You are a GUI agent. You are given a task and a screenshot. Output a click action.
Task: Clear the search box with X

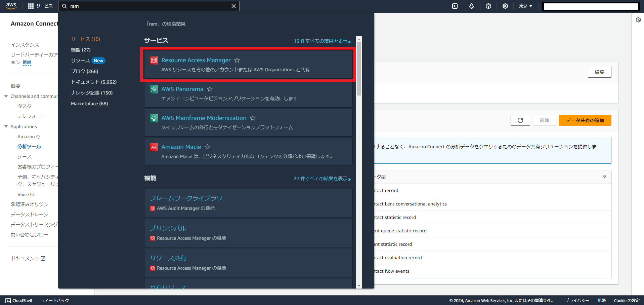(x=233, y=6)
